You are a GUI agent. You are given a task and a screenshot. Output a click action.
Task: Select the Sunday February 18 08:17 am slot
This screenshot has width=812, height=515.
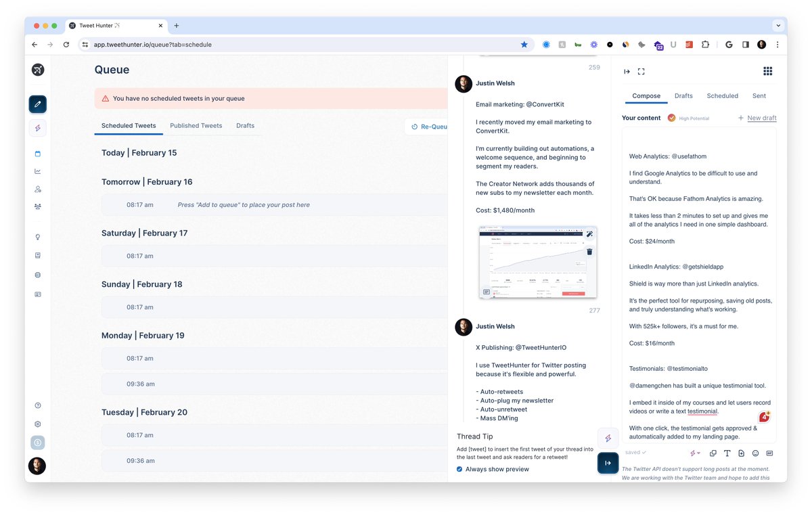pos(275,307)
